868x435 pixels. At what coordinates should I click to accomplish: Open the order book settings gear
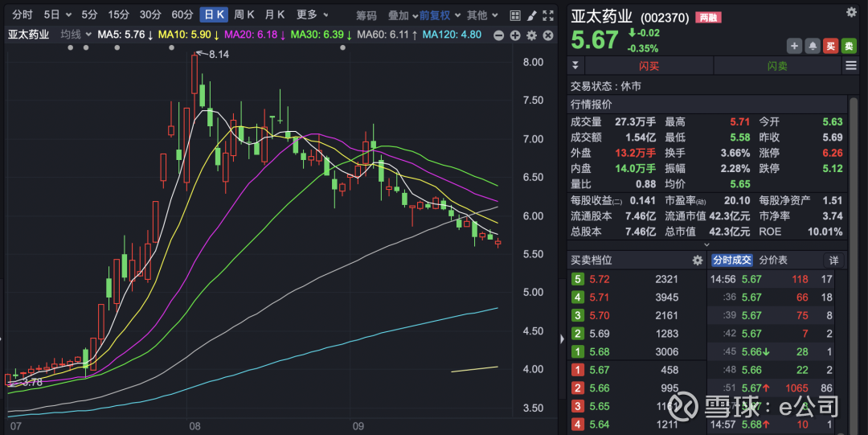[x=698, y=261]
